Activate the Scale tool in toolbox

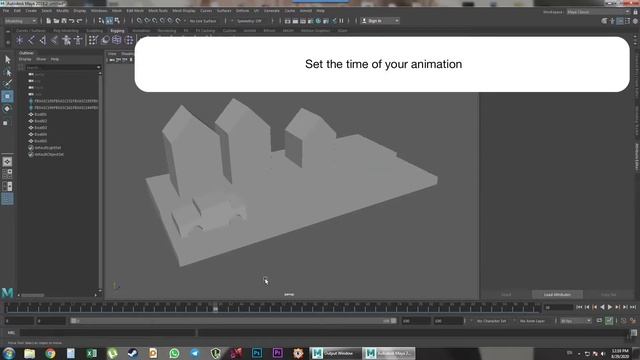click(6, 122)
